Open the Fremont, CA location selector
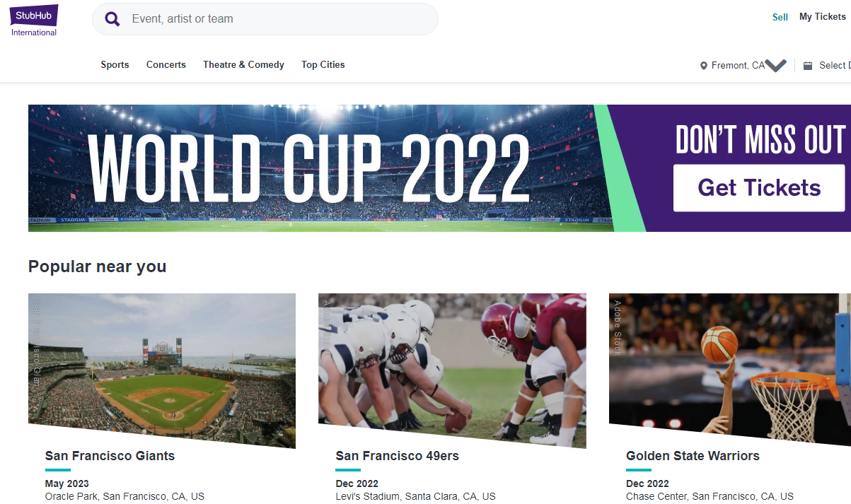Screen dimensions: 851x504 pos(737,66)
